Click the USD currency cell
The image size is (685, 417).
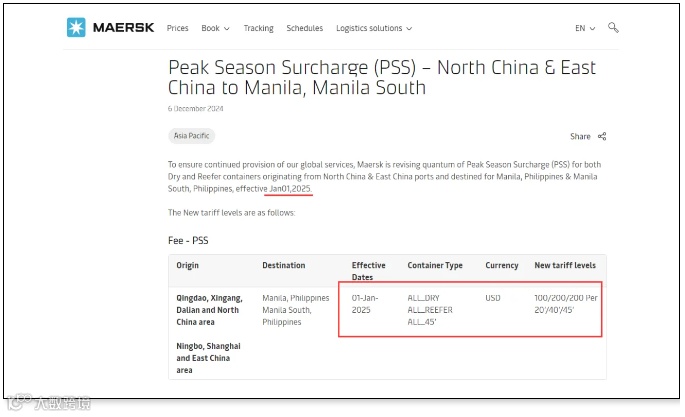[x=493, y=298]
